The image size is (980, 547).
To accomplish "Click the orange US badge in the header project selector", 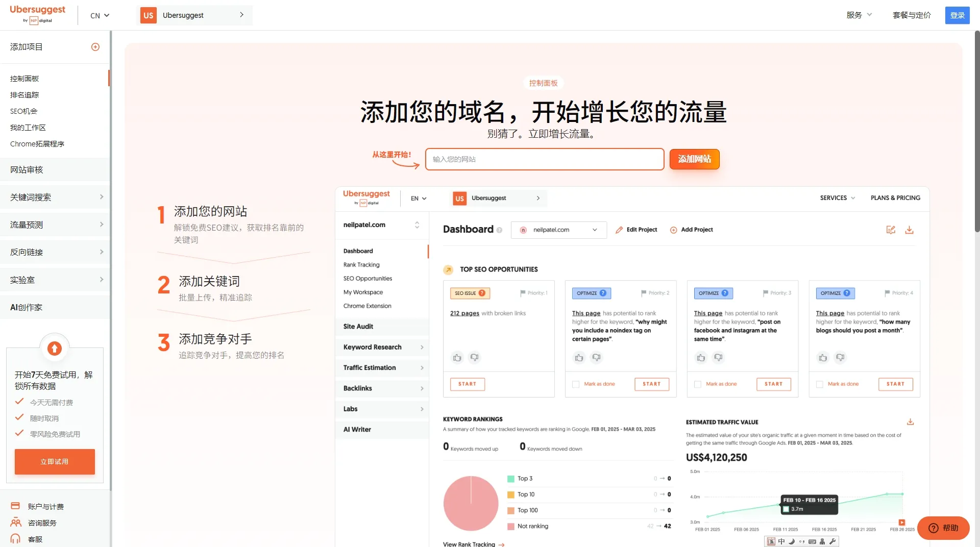I will pyautogui.click(x=149, y=15).
